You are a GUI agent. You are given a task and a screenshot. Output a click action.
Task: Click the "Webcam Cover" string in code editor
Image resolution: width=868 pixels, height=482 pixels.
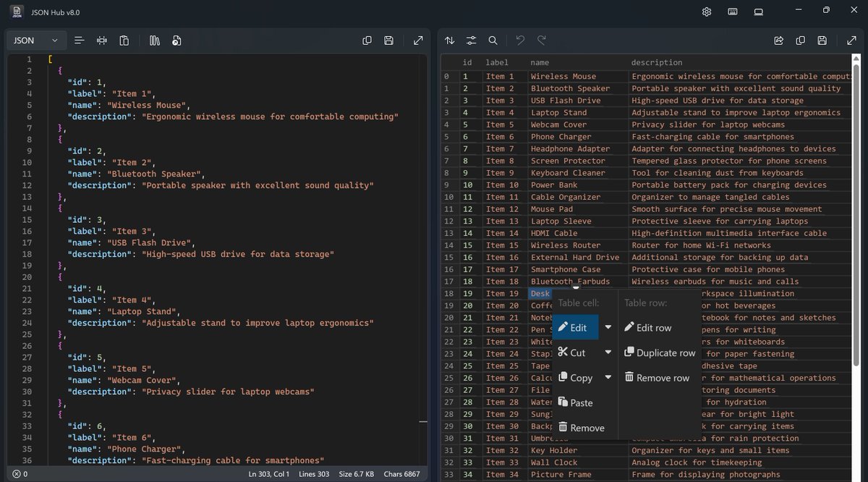point(143,380)
